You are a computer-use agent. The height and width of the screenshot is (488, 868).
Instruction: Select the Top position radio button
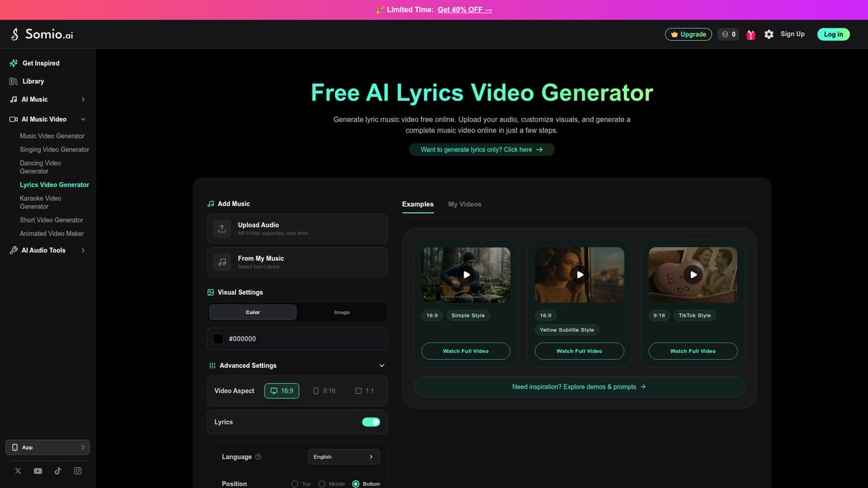click(294, 484)
